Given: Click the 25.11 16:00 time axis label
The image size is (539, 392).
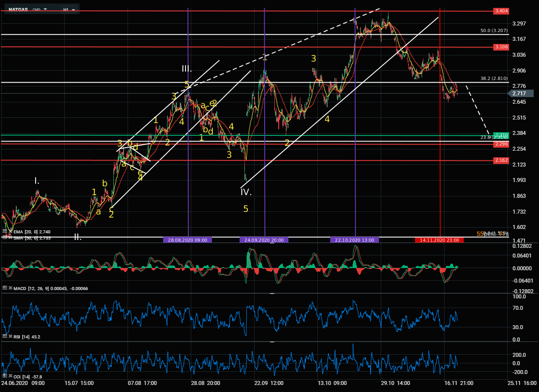Looking at the screenshot, I should coord(522,383).
